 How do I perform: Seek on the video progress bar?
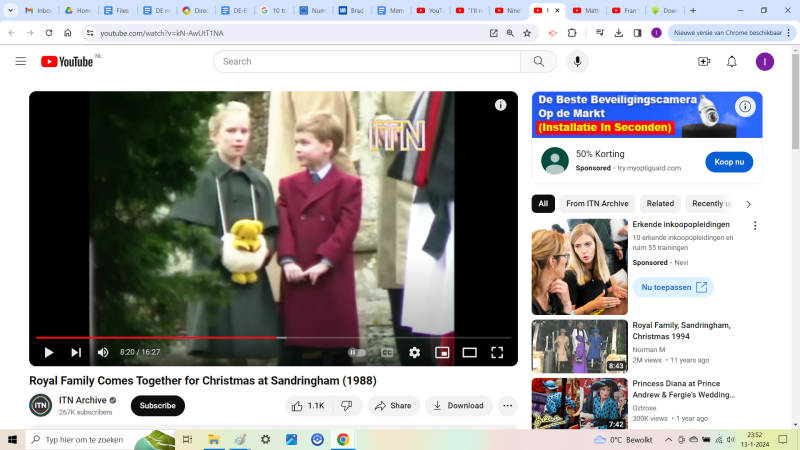click(273, 338)
